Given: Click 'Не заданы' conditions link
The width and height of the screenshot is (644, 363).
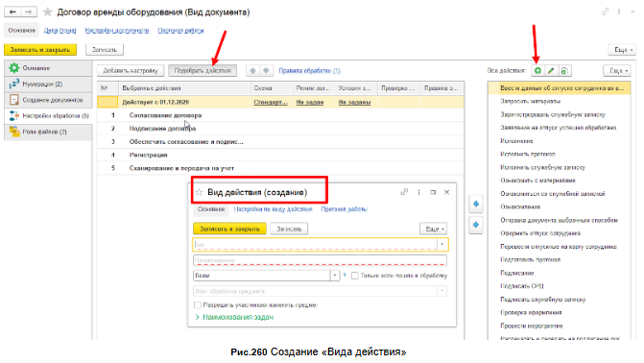Looking at the screenshot, I should (354, 102).
